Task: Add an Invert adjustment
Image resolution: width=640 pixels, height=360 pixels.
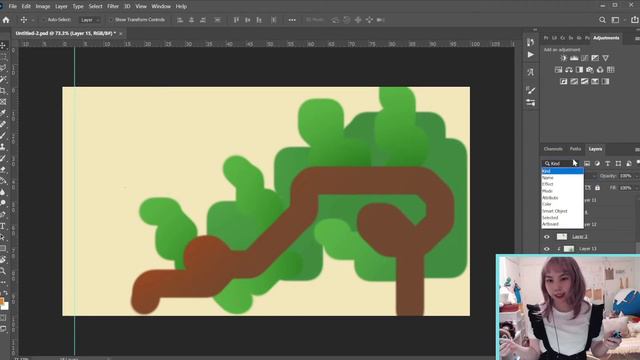Action: pyautogui.click(x=564, y=81)
